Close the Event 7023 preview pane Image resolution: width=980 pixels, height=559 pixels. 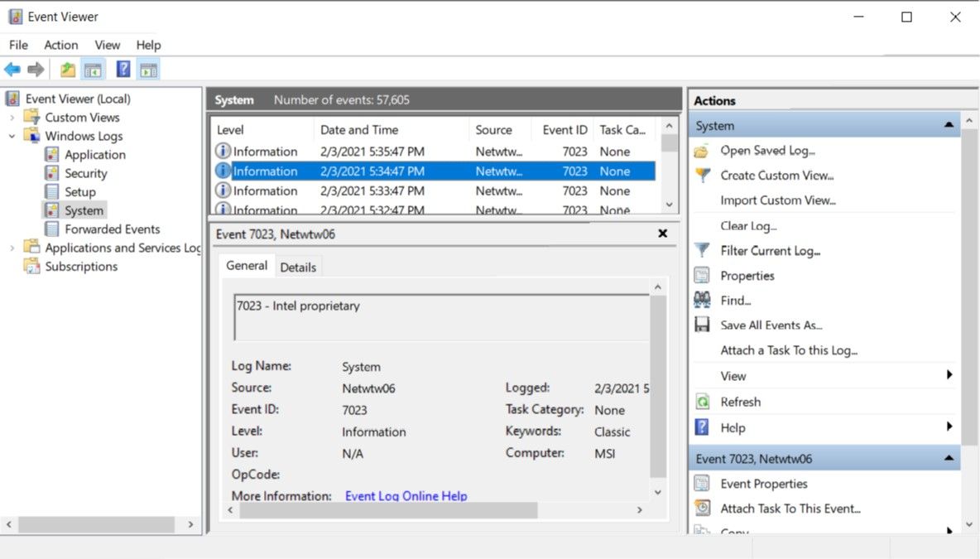(662, 234)
